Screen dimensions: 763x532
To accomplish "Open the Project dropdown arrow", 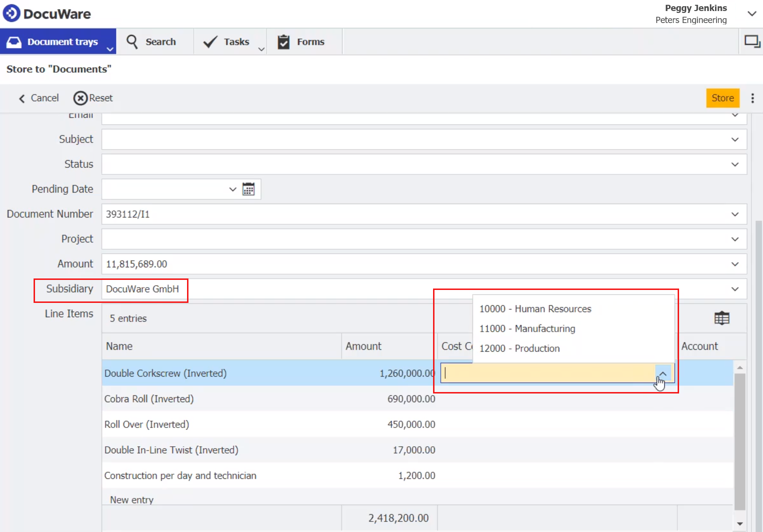I will (735, 239).
